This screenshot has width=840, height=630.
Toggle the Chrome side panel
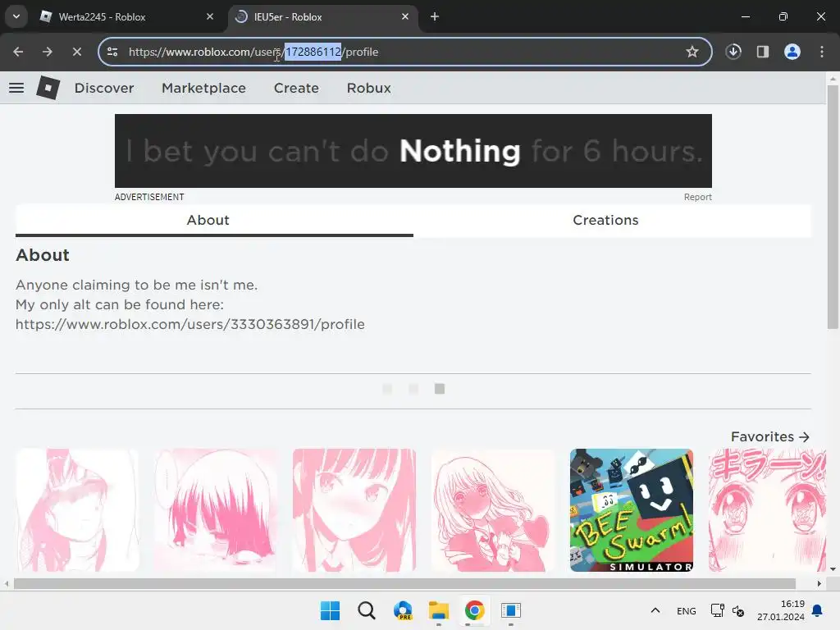[x=763, y=52]
